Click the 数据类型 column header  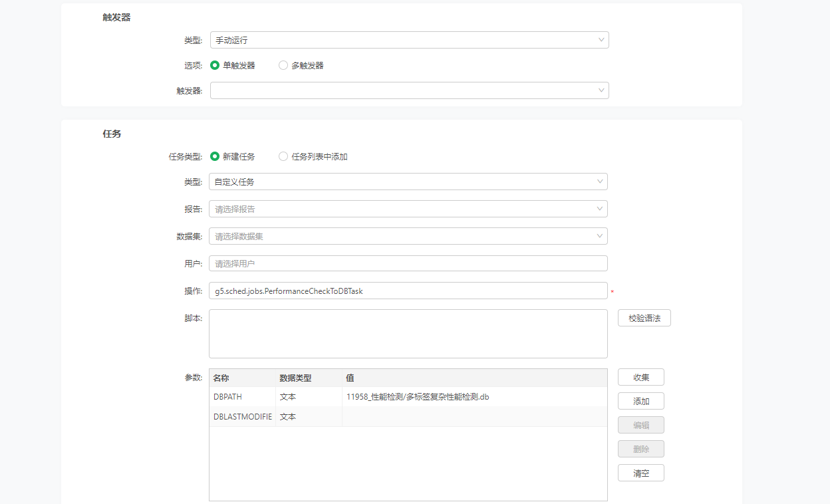[309, 378]
